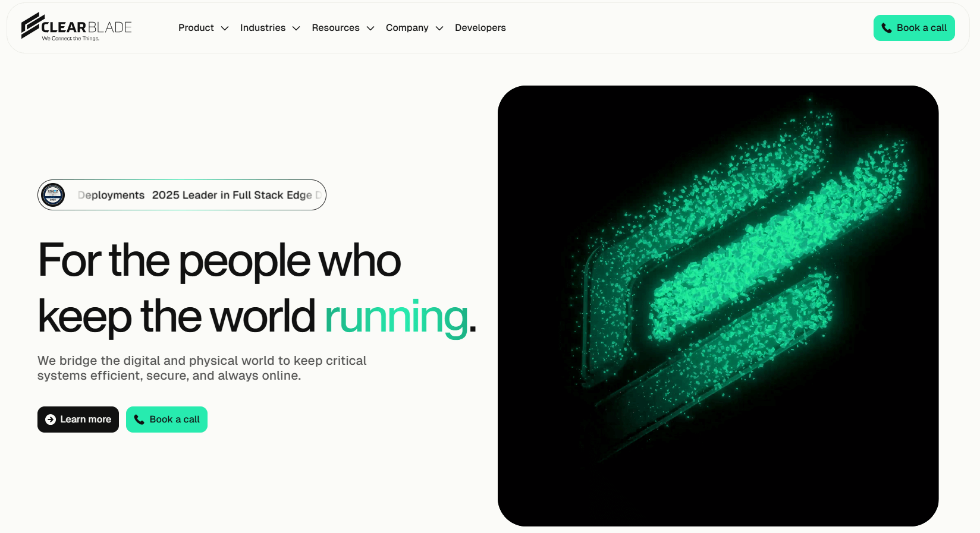Click the phone icon in hero Book a call
Image resolution: width=980 pixels, height=533 pixels.
coord(139,420)
